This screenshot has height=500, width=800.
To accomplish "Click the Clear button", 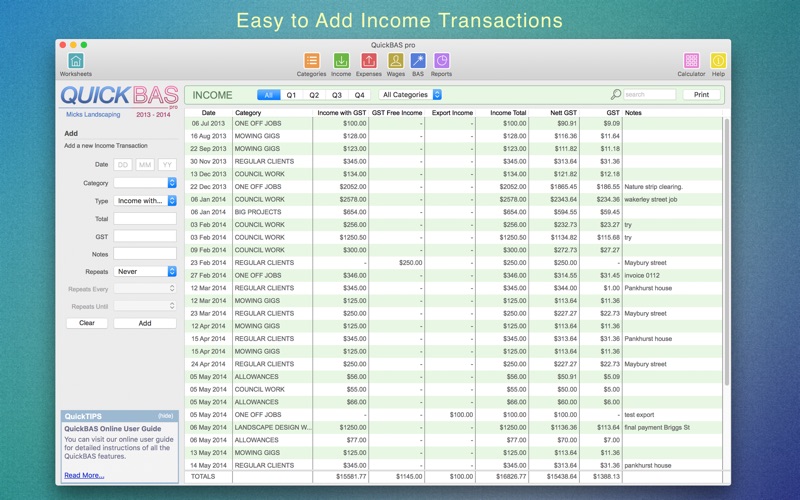I will [87, 323].
